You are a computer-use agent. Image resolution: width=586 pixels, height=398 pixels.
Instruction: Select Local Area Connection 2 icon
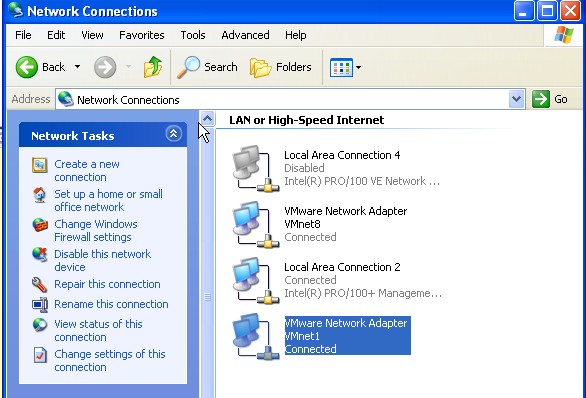pos(256,280)
